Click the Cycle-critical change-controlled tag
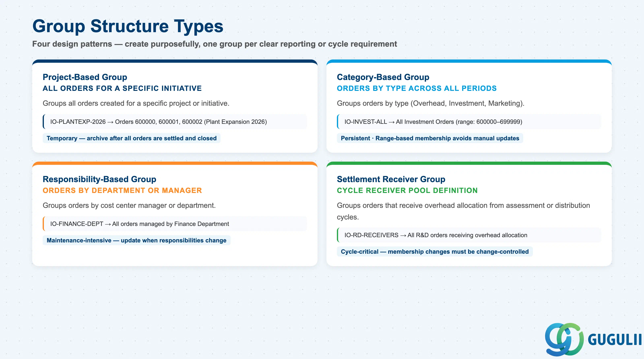The image size is (644, 359). point(435,251)
